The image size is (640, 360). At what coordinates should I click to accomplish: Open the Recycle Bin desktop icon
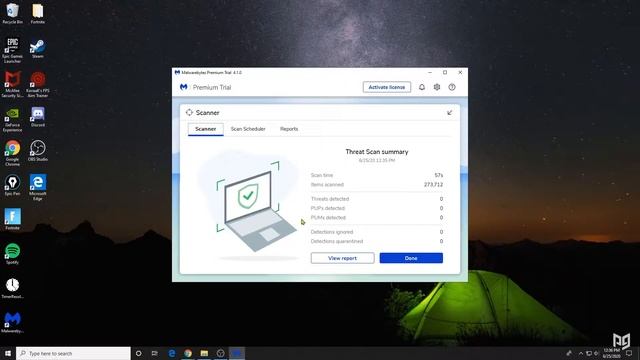12,13
